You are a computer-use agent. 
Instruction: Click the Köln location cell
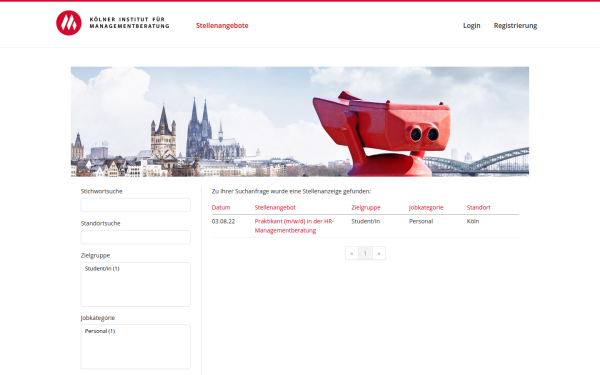(473, 221)
